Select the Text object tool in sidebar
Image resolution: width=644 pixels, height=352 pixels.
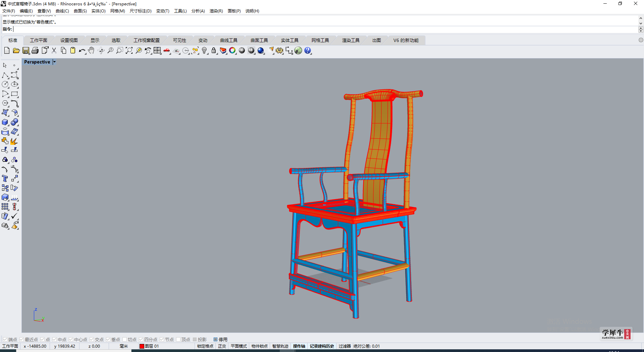5,179
